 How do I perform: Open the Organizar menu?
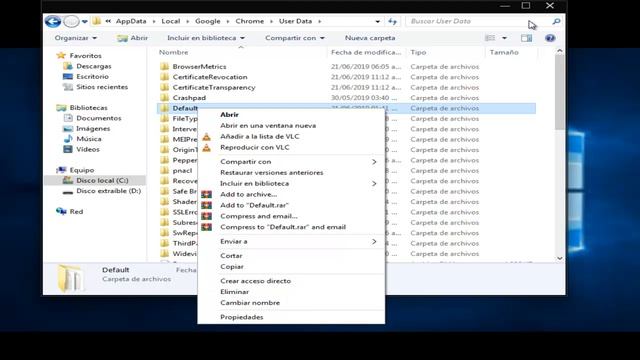pos(76,38)
